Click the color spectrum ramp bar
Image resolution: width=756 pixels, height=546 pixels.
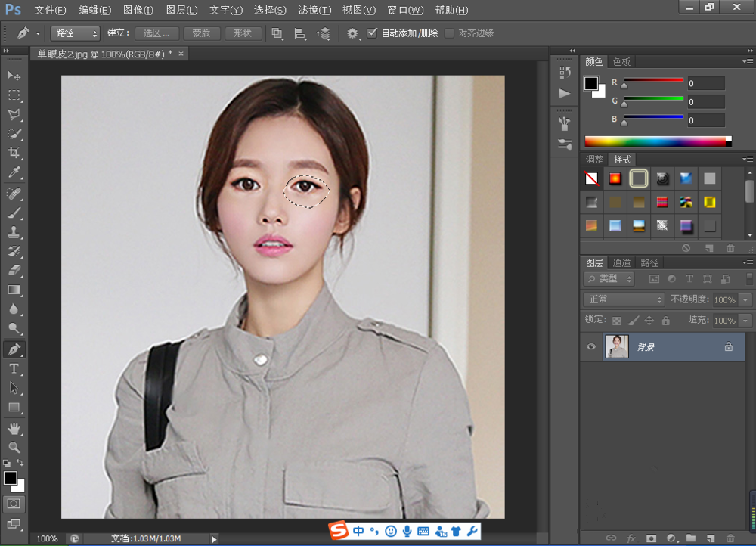(654, 141)
